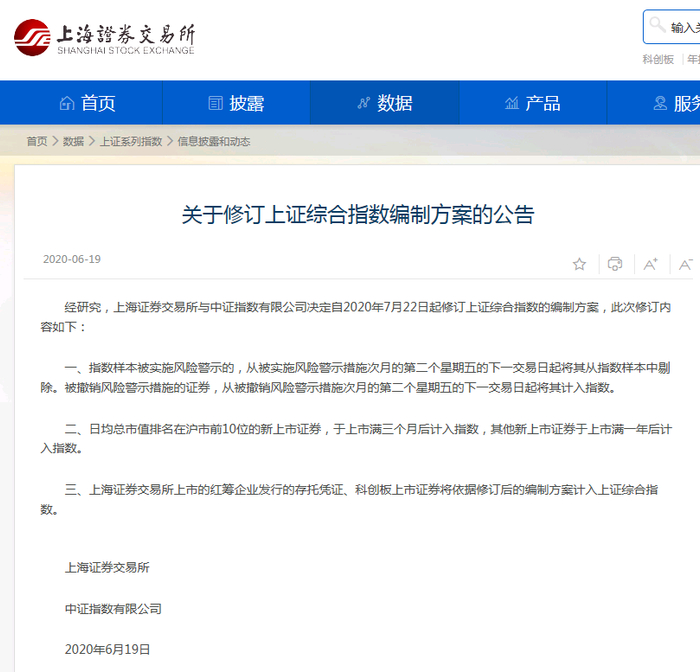Click the printer icon
700x672 pixels.
click(x=615, y=264)
